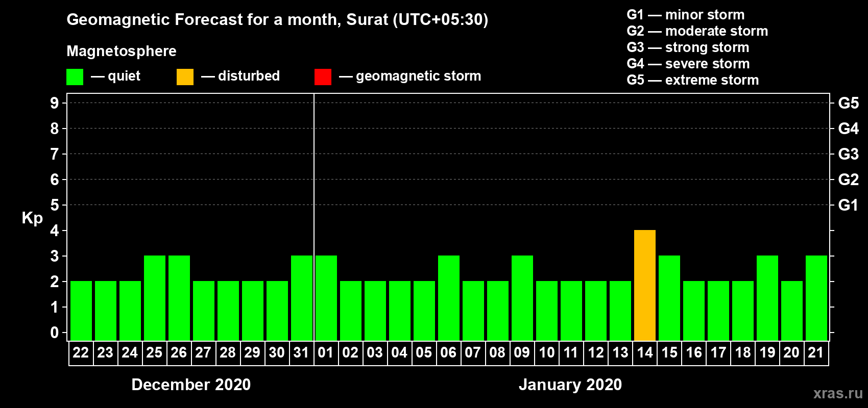This screenshot has height=408, width=868.
Task: Click the G3 right-axis label
Action: click(849, 154)
